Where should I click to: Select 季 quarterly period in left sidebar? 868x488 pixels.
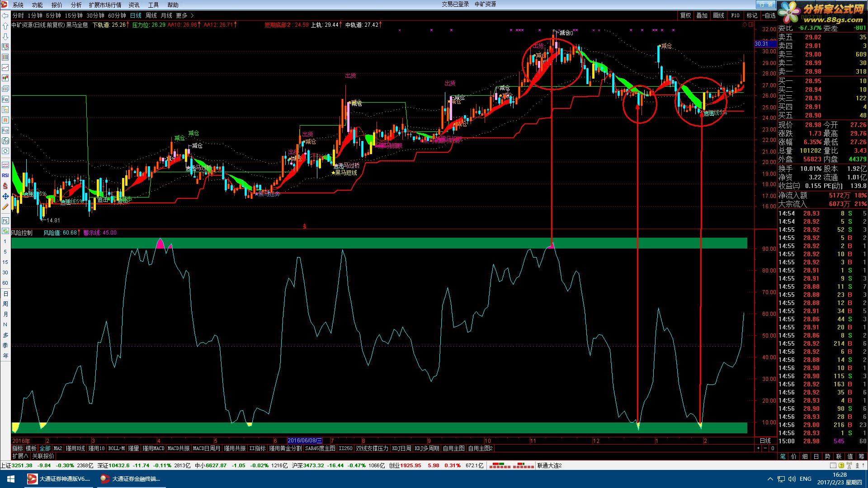(5, 345)
